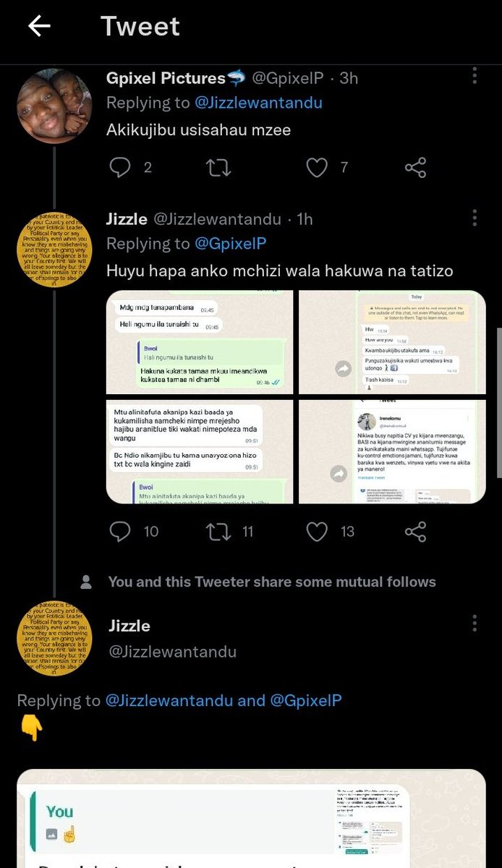Share Gpixel Pictures' tweet
The width and height of the screenshot is (502, 868).
pos(415,168)
